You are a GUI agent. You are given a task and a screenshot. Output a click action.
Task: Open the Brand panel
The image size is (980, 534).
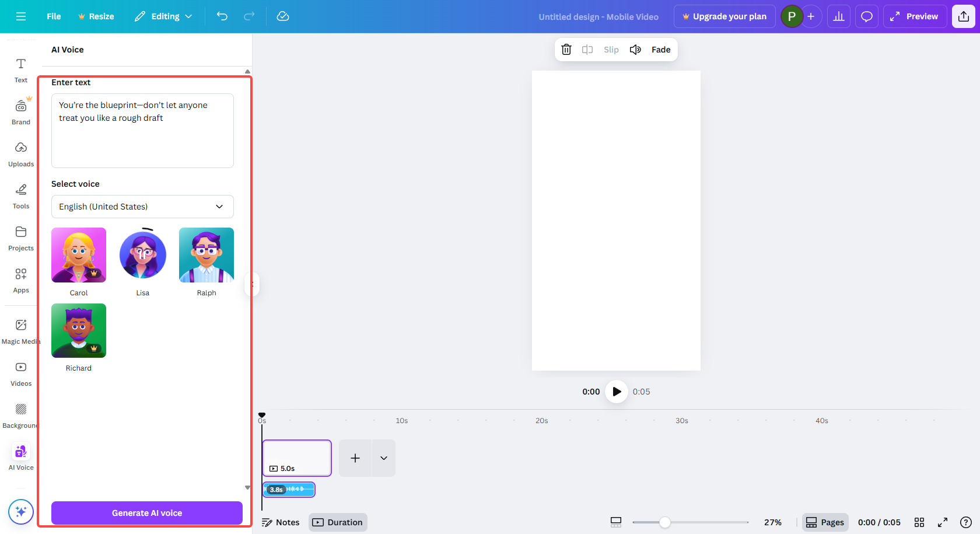[20, 112]
